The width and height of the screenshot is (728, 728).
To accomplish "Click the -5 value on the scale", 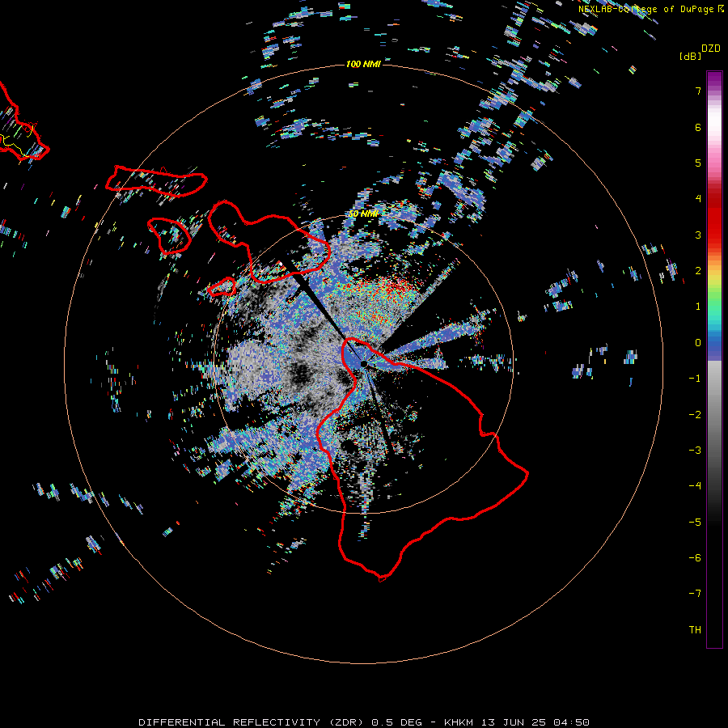I will [x=695, y=523].
